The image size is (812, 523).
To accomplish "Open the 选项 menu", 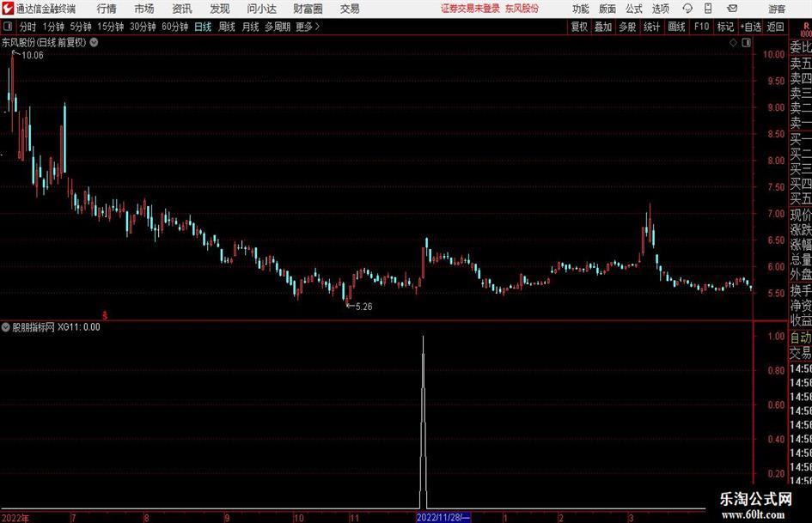I will point(660,9).
